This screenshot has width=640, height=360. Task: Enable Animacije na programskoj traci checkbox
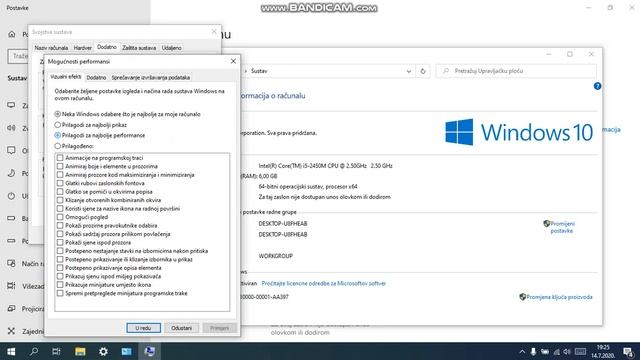60,158
